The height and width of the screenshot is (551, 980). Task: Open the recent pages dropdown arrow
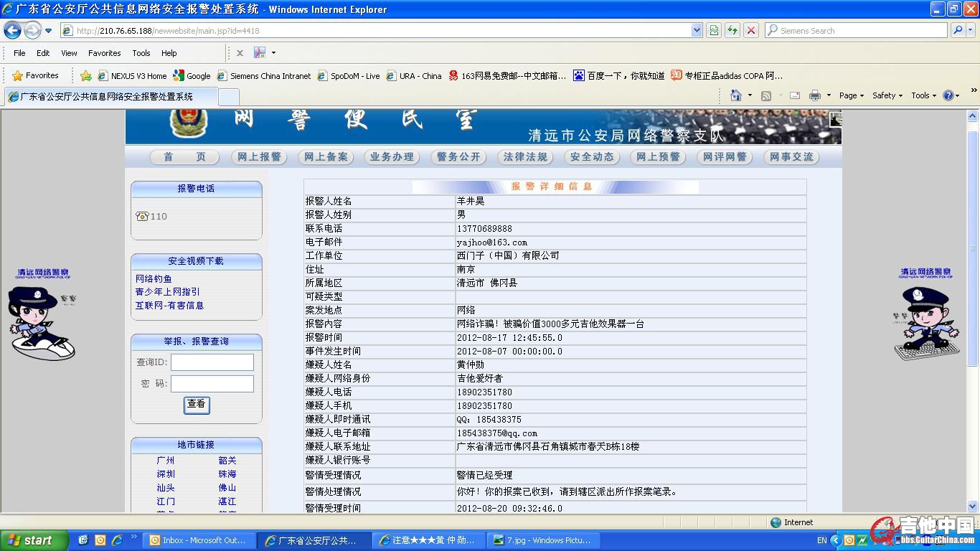(x=48, y=31)
